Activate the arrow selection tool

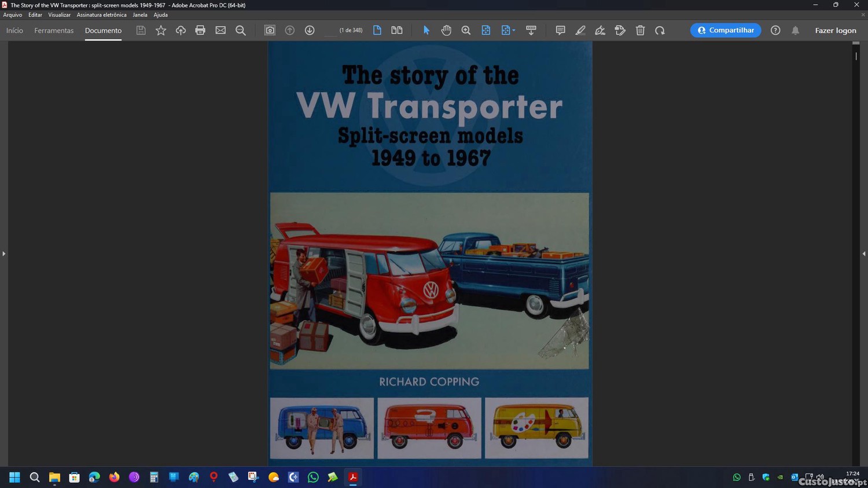(426, 30)
